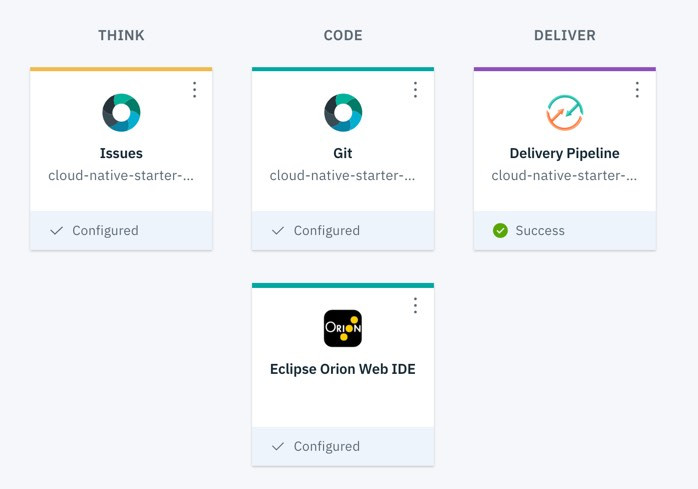
Task: Open the Issues tool title link
Action: click(x=121, y=154)
